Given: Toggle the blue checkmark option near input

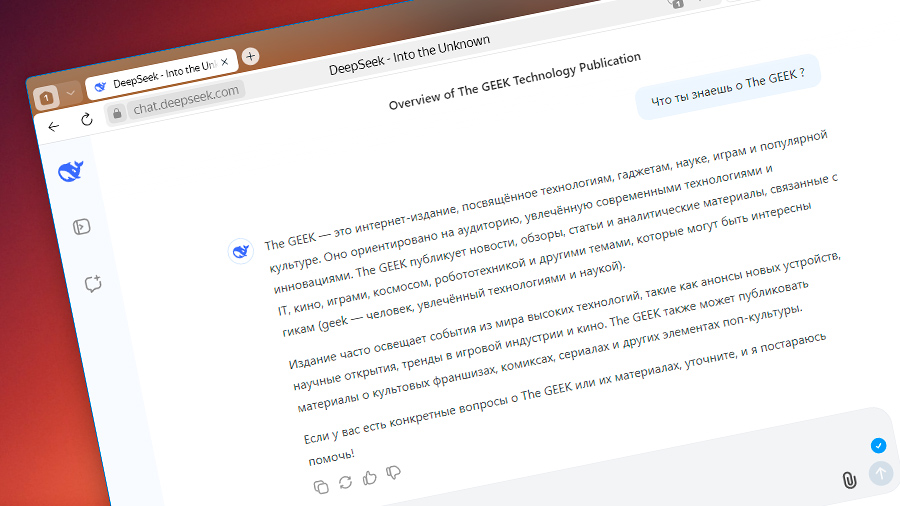Looking at the screenshot, I should click(878, 445).
